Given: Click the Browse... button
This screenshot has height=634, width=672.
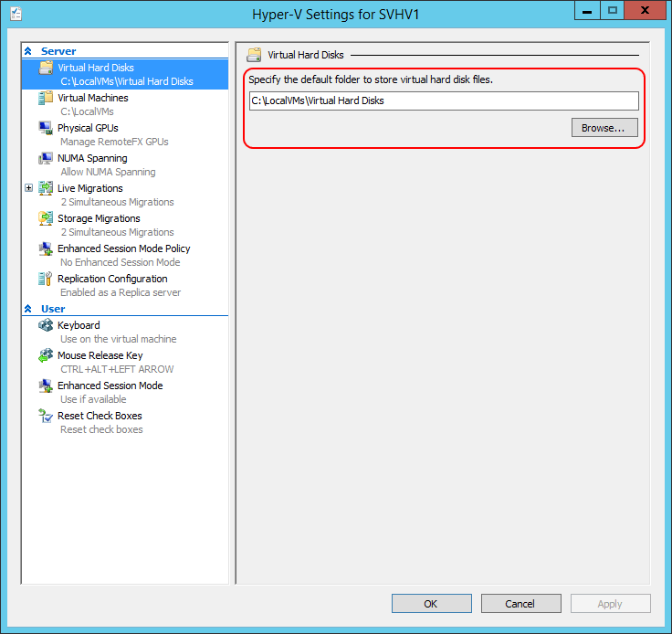Looking at the screenshot, I should pos(604,128).
